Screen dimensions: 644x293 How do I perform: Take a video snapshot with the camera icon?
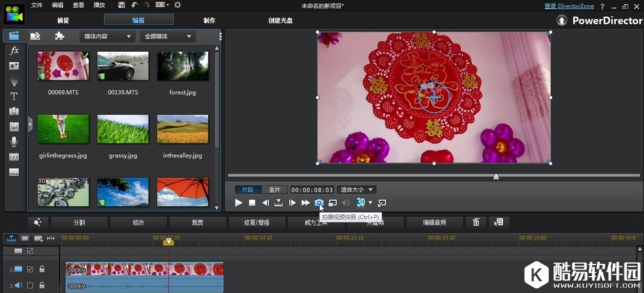(x=319, y=203)
